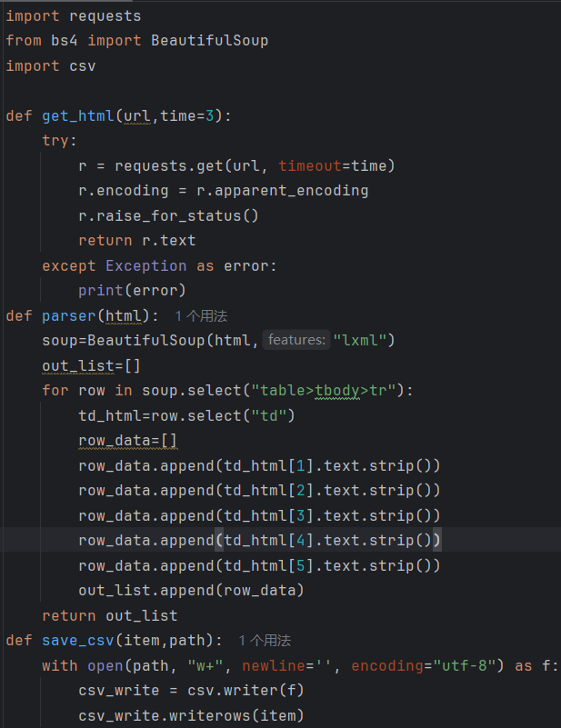561x728 pixels.
Task: Click the "utf-8" encoding string
Action: [x=465, y=666]
